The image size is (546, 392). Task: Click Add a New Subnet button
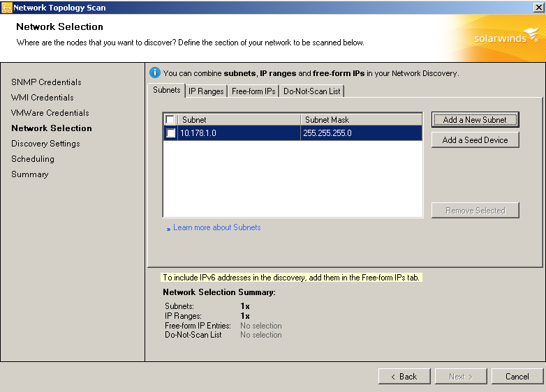pyautogui.click(x=475, y=120)
